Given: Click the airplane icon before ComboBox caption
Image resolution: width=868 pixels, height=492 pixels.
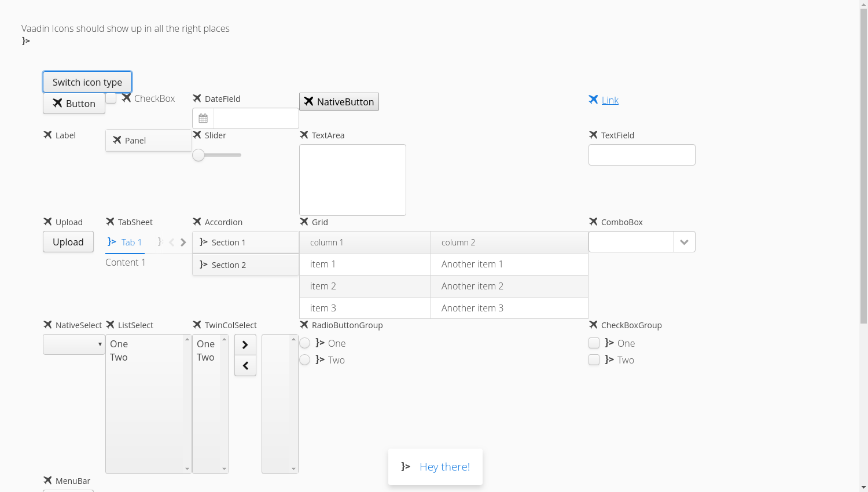Looking at the screenshot, I should [593, 222].
